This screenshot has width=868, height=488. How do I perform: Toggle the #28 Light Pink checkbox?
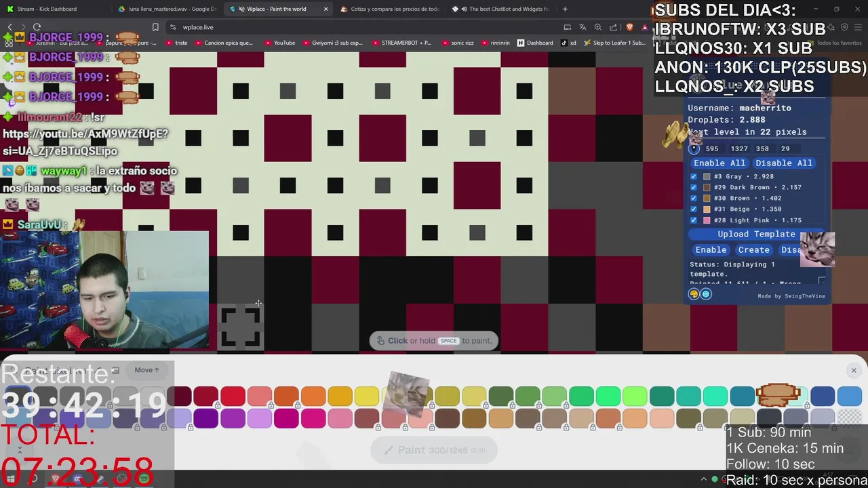pyautogui.click(x=693, y=220)
